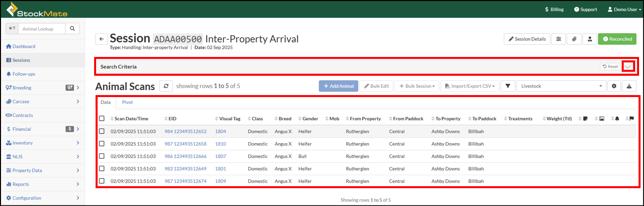Screen dimensions: 644x206
Task: Click the back arrow beside Session title
Action: (101, 39)
